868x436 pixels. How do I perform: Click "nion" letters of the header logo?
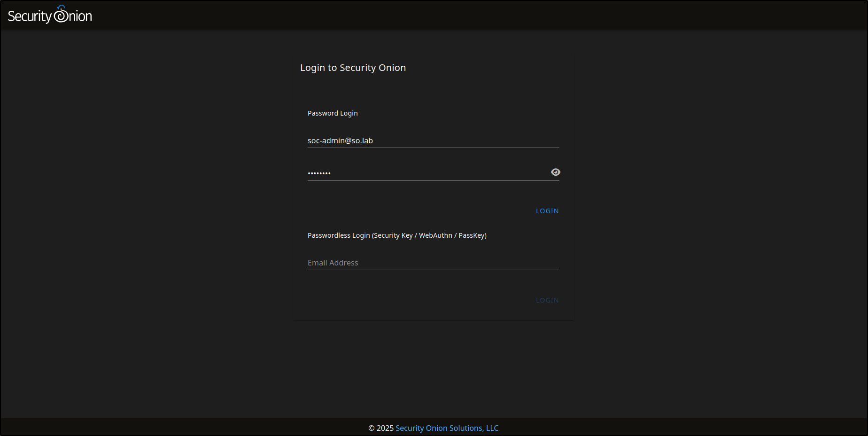pyautogui.click(x=80, y=16)
